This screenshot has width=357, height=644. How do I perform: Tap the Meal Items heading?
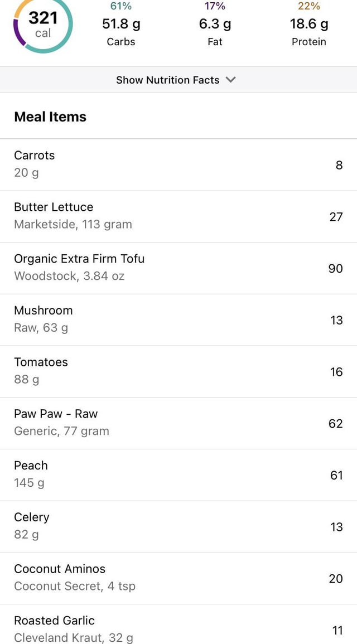click(50, 117)
